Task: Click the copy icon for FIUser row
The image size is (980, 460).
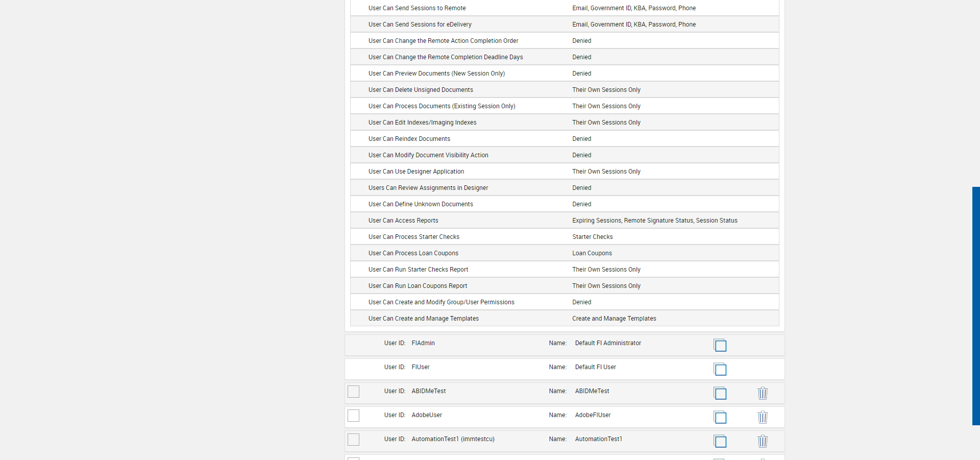Action: coord(720,369)
